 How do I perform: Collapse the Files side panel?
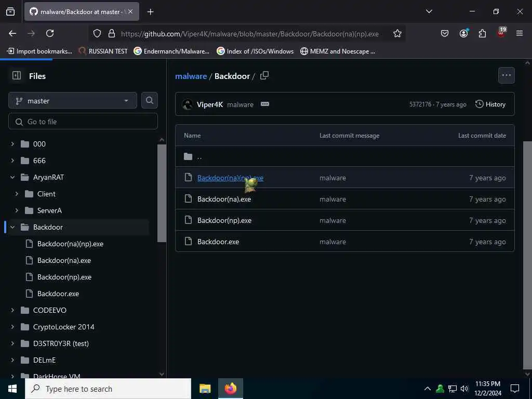pyautogui.click(x=17, y=75)
